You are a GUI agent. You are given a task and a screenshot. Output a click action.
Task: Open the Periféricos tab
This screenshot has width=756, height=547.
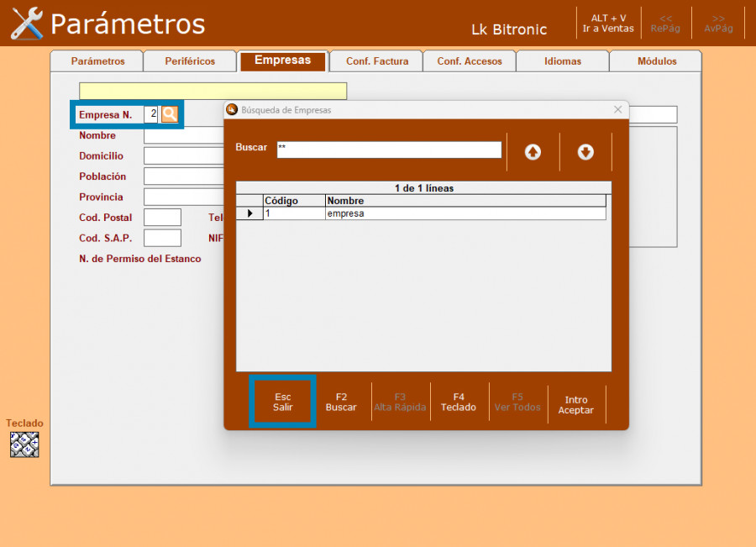190,61
